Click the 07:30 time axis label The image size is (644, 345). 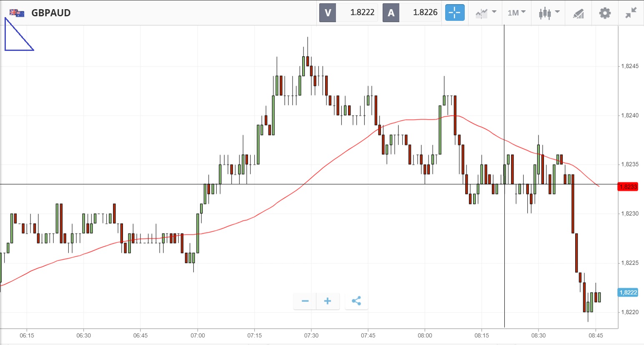pos(311,335)
